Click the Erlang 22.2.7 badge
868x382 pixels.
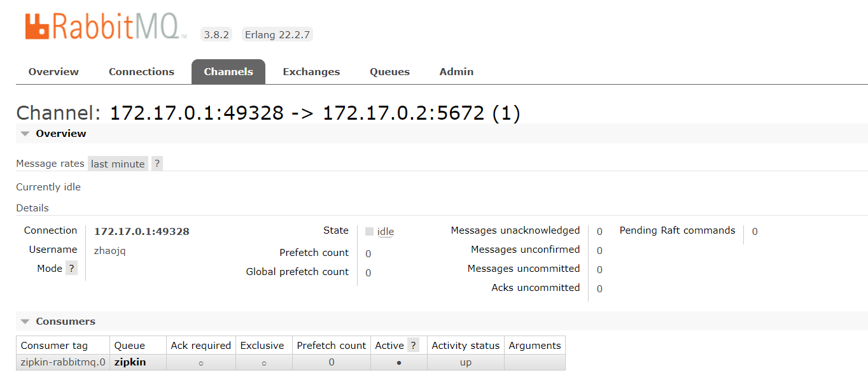pos(277,34)
